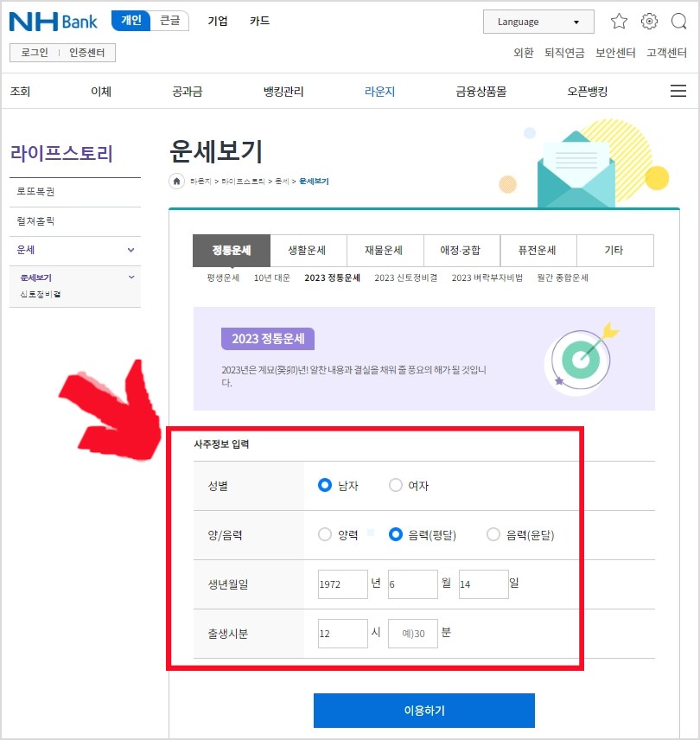Expand the 운세 sidebar chevron
Image resolution: width=700 pixels, height=740 pixels.
click(131, 250)
